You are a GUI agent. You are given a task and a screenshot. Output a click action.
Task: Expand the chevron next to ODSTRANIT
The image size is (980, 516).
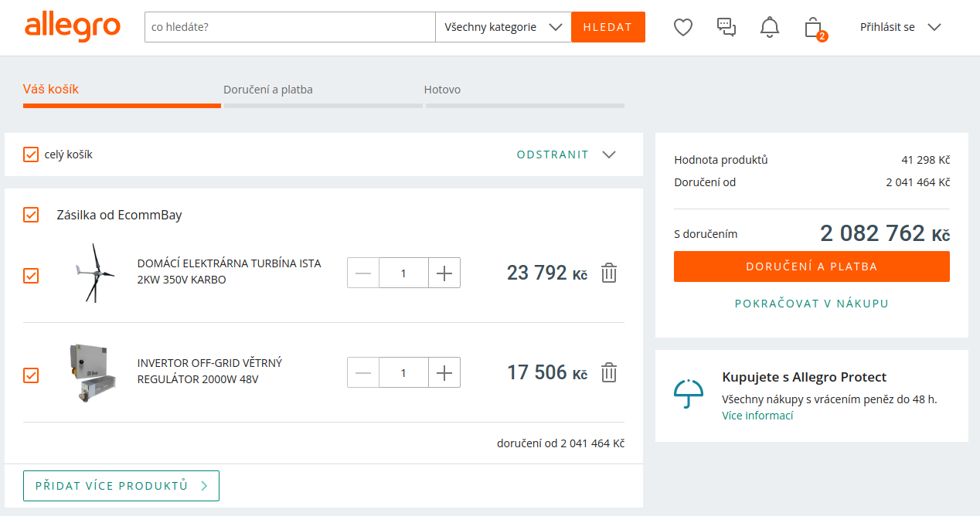click(609, 154)
